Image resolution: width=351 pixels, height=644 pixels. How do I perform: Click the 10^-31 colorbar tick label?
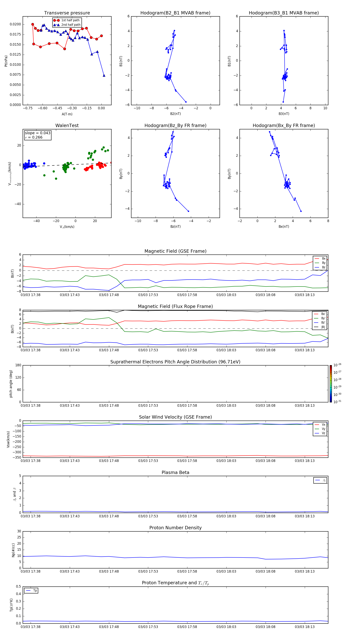tap(337, 402)
